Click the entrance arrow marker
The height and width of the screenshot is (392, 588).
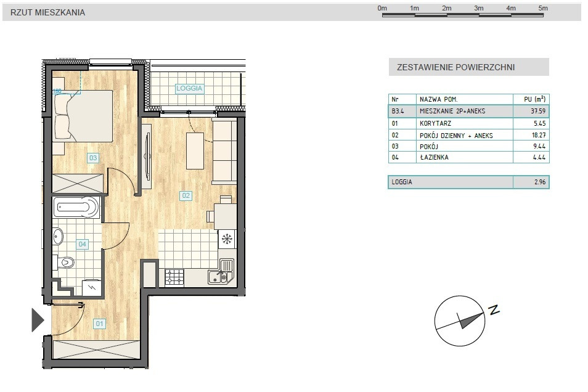[x=38, y=320]
